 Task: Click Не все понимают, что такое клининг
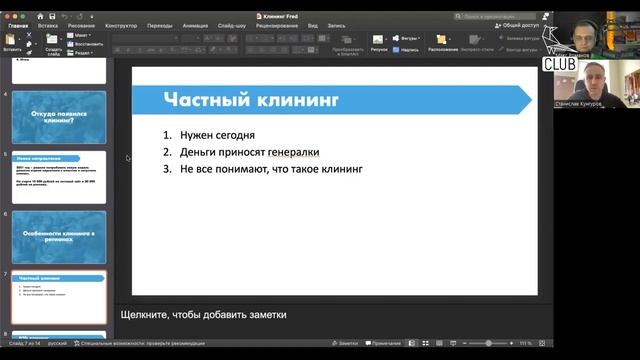[271, 169]
